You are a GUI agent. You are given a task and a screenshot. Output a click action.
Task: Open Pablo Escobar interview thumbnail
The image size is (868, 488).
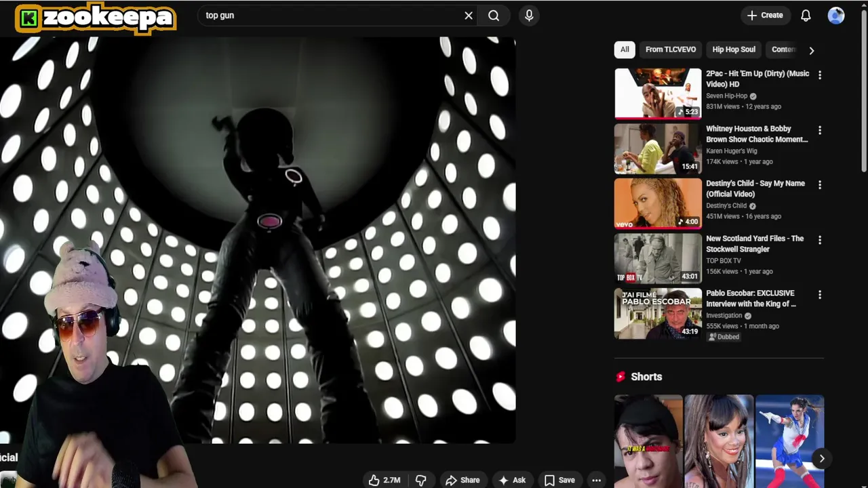pyautogui.click(x=658, y=312)
